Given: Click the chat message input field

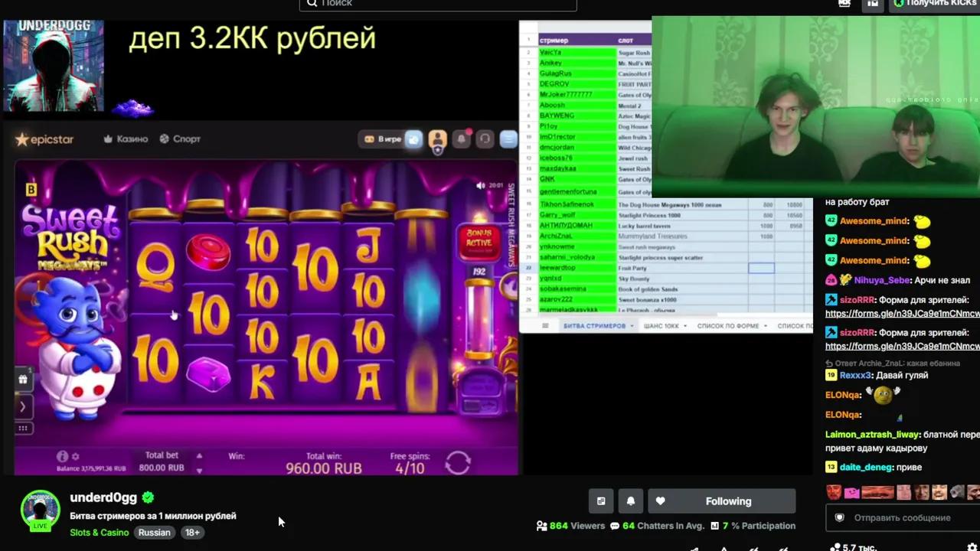Looking at the screenshot, I should [x=903, y=518].
